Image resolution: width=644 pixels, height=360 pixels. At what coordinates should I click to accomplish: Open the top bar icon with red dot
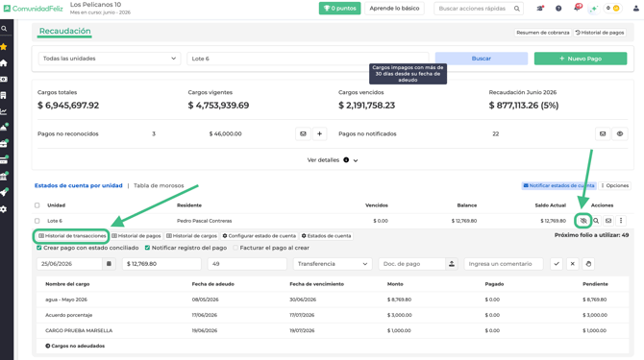pos(540,9)
